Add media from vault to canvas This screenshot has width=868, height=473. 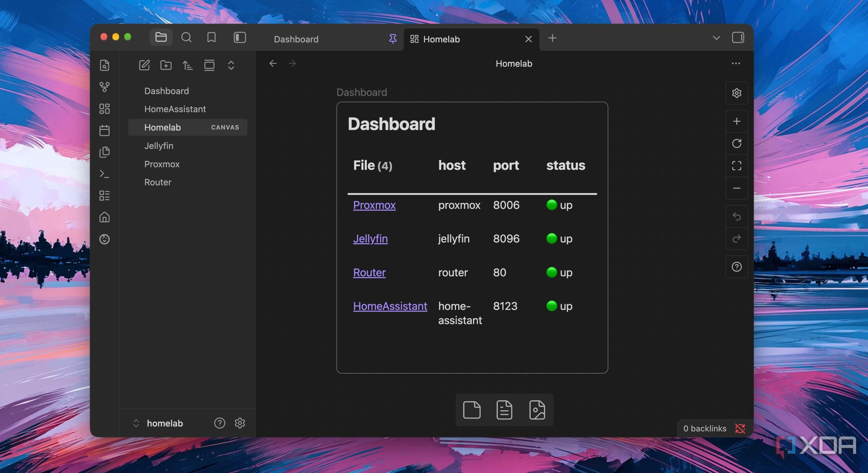(x=537, y=410)
